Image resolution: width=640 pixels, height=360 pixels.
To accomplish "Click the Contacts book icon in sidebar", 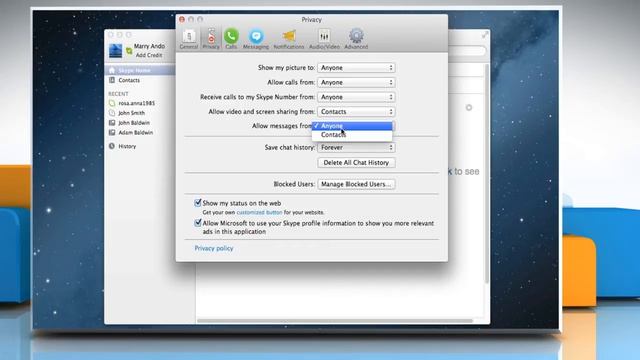I will [x=112, y=80].
